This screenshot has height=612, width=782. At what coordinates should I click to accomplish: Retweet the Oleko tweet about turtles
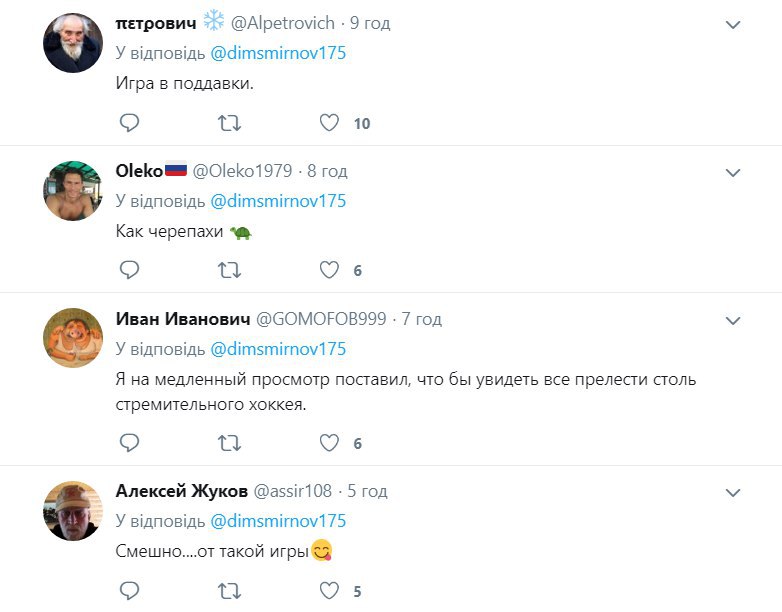point(229,270)
